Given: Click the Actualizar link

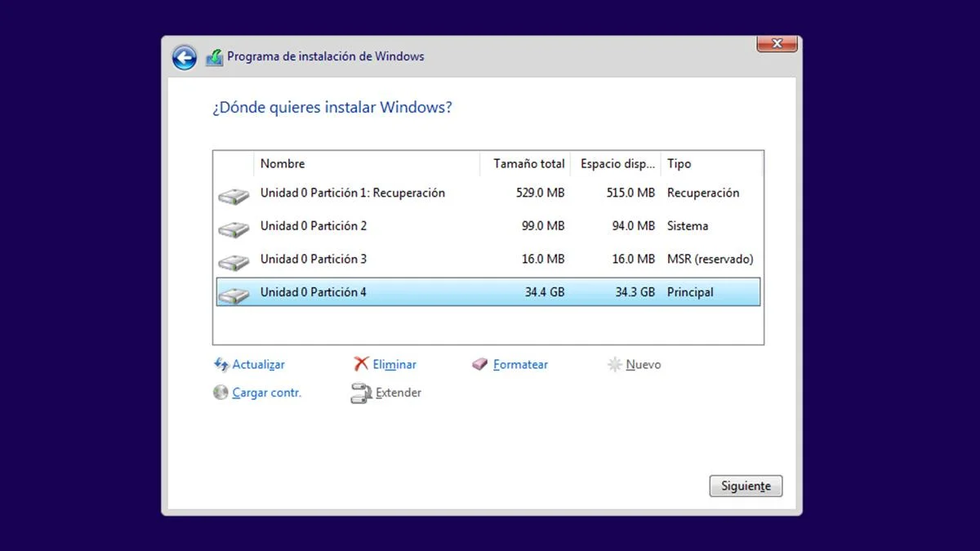Looking at the screenshot, I should (257, 364).
